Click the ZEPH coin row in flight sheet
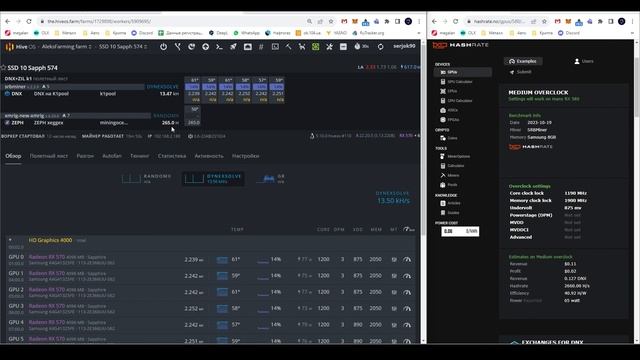640x360 pixels. pyautogui.click(x=91, y=122)
